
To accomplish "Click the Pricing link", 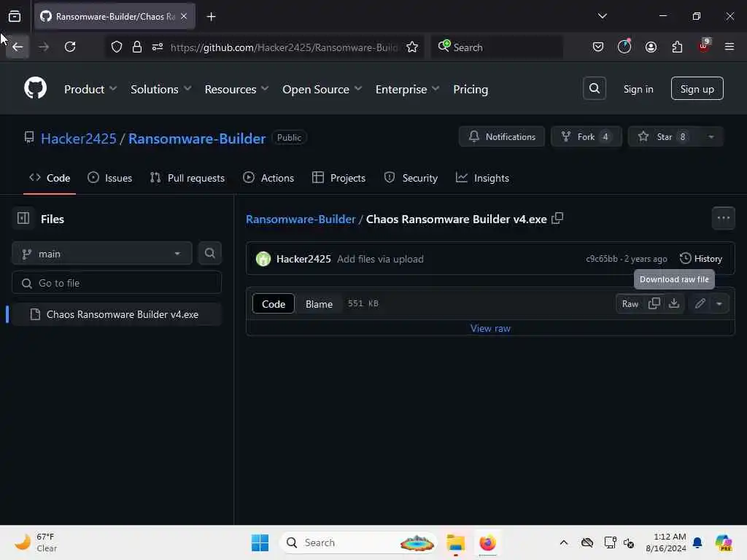I will pyautogui.click(x=471, y=89).
